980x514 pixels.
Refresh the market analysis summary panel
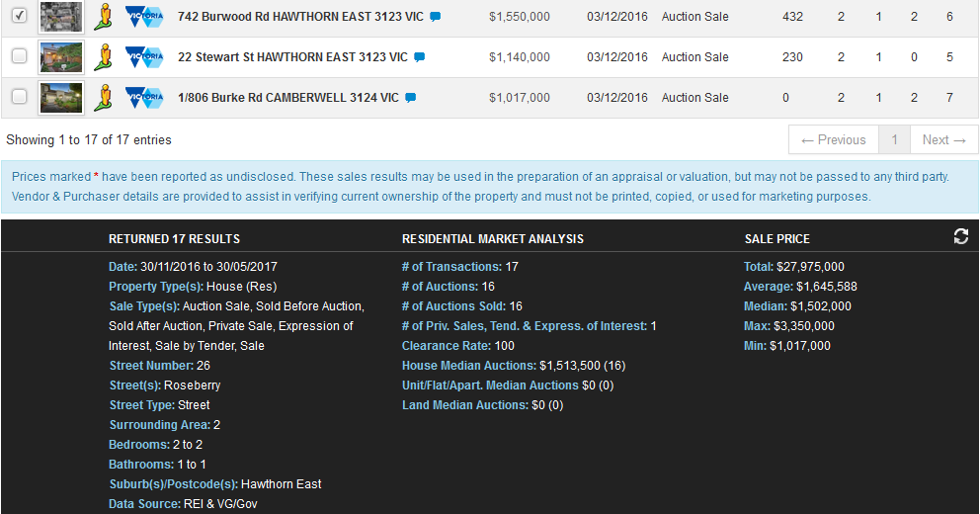(960, 236)
